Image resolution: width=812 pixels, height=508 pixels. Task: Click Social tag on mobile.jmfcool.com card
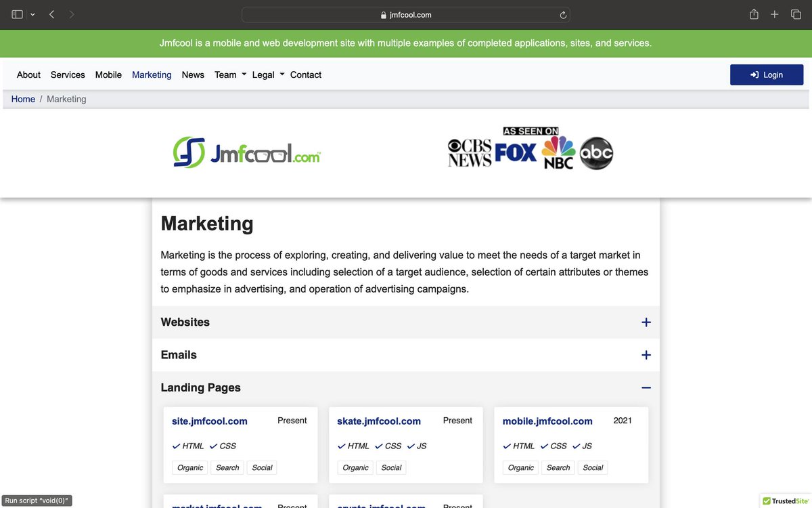(x=593, y=467)
